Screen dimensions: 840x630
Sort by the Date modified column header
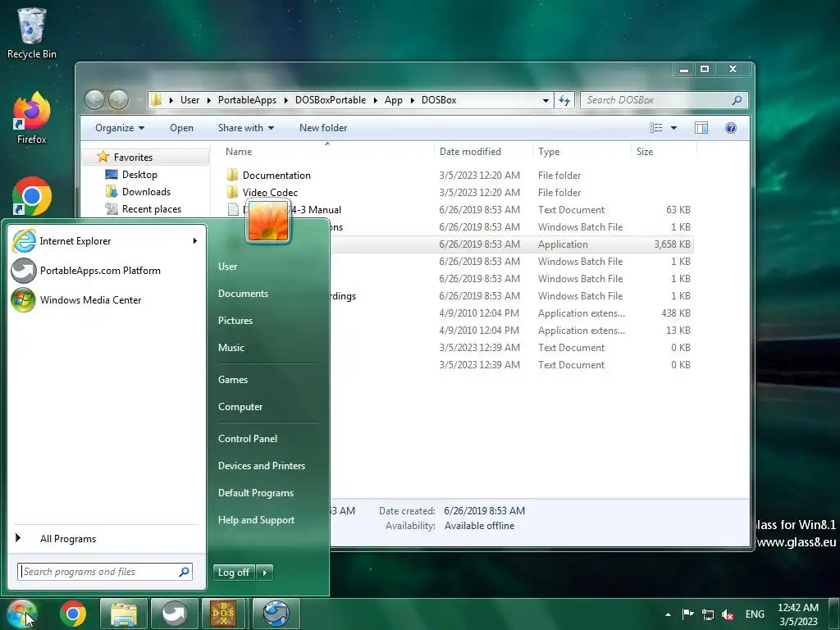click(470, 152)
